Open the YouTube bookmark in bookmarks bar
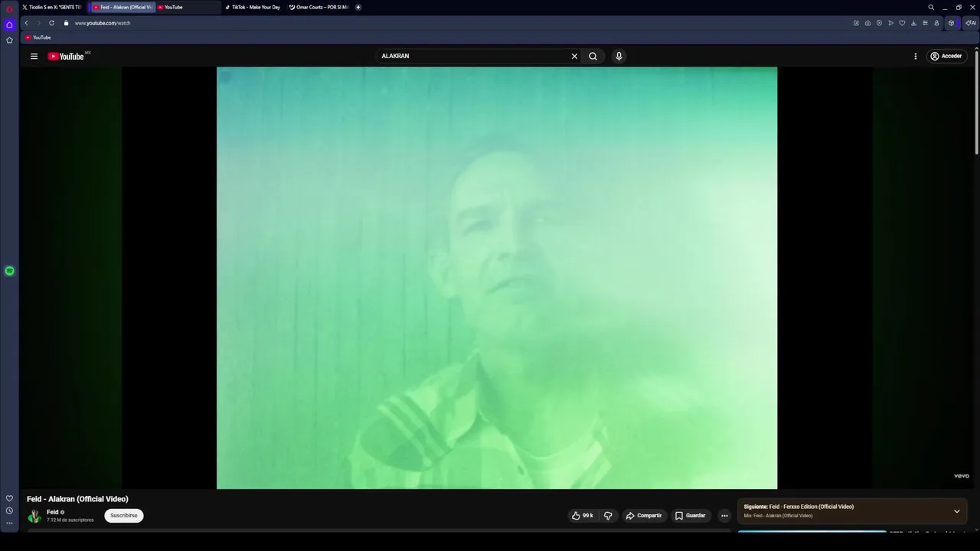Viewport: 980px width, 551px height. tap(38, 37)
